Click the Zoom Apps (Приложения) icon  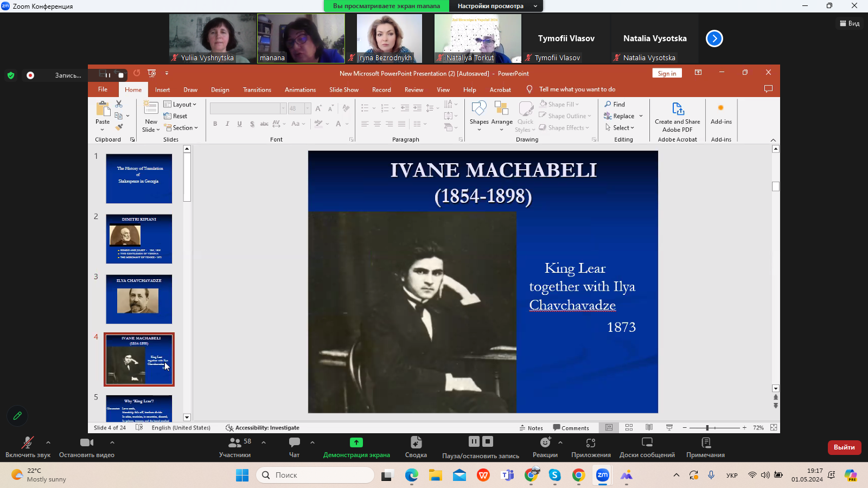click(x=591, y=443)
